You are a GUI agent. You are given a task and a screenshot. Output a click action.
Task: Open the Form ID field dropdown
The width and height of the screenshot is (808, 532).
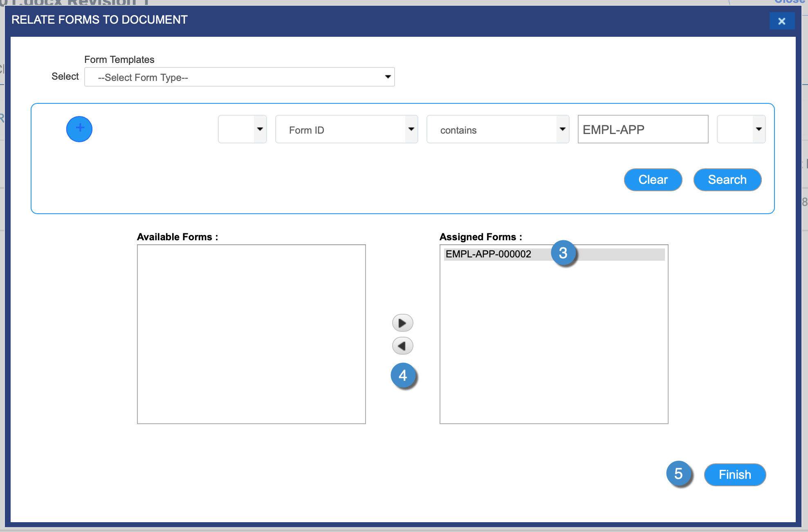point(346,130)
